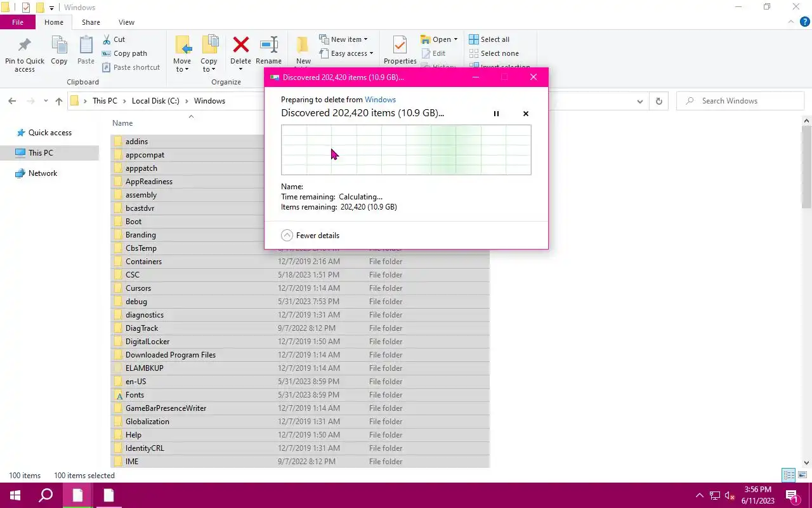
Task: Select the CbsTemp folder
Action: [x=141, y=248]
